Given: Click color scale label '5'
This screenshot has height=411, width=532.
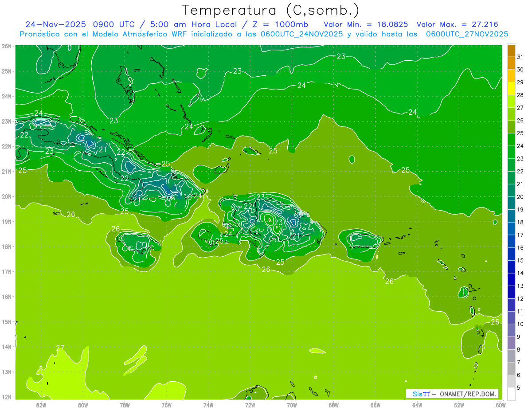Looking at the screenshot, I should pos(519,388).
